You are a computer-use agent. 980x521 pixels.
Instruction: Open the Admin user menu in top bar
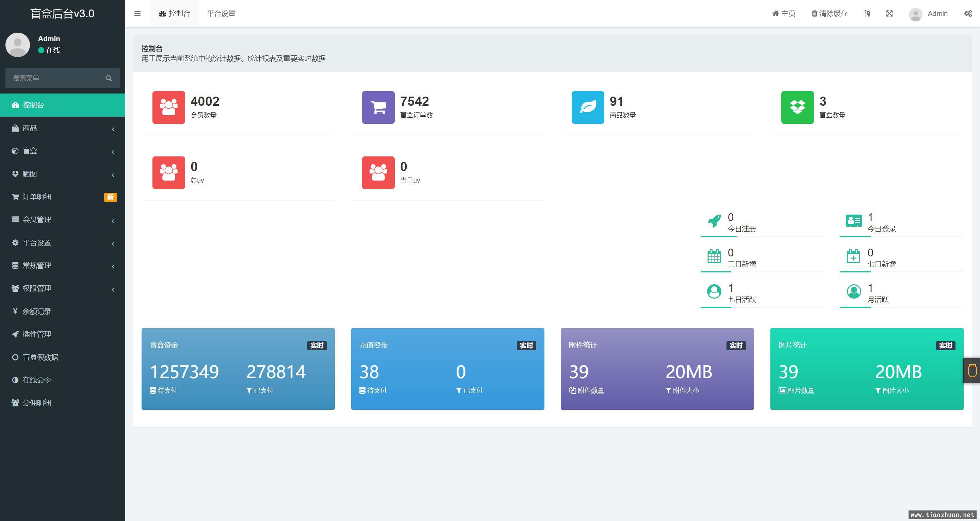click(928, 14)
